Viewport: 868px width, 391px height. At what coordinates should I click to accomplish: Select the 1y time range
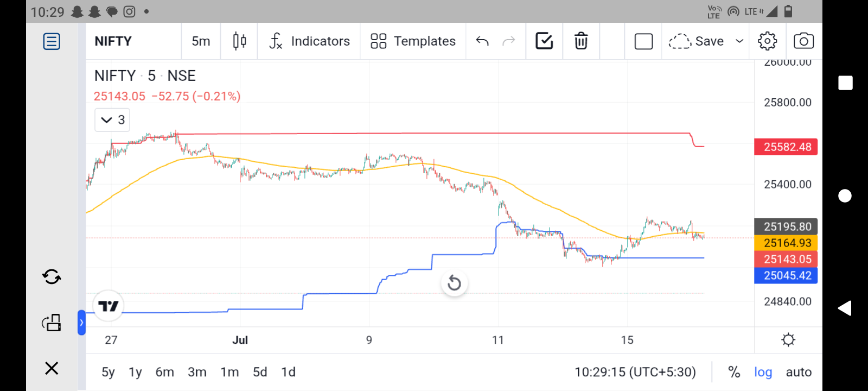click(135, 372)
